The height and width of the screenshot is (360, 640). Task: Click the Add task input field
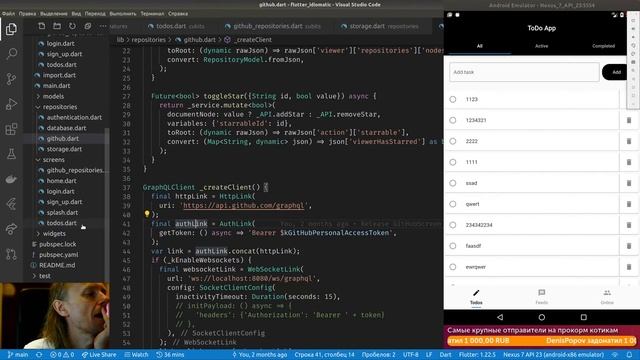524,72
